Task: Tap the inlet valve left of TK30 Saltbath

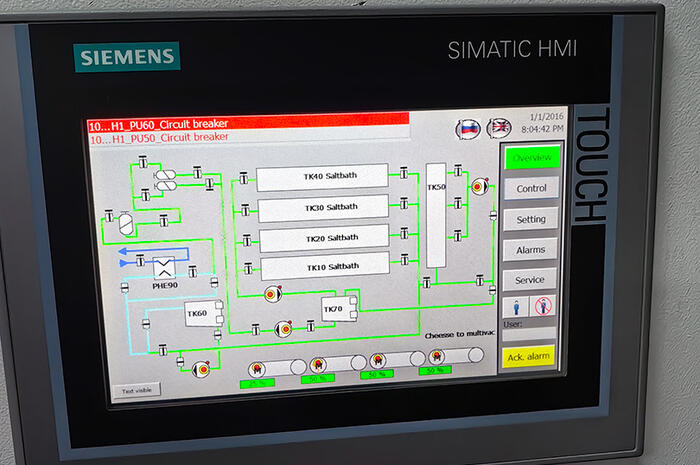Action: coord(245,210)
